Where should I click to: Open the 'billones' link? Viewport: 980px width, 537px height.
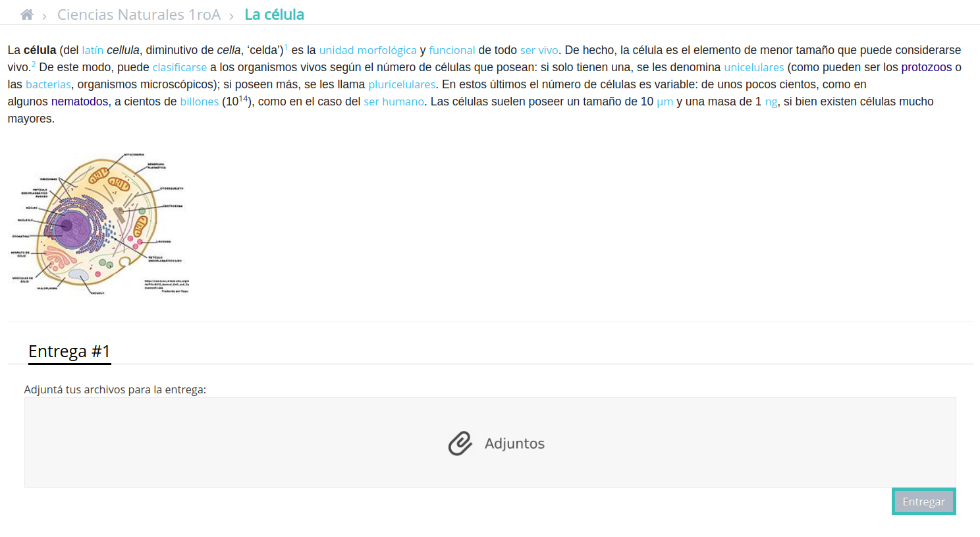click(200, 101)
